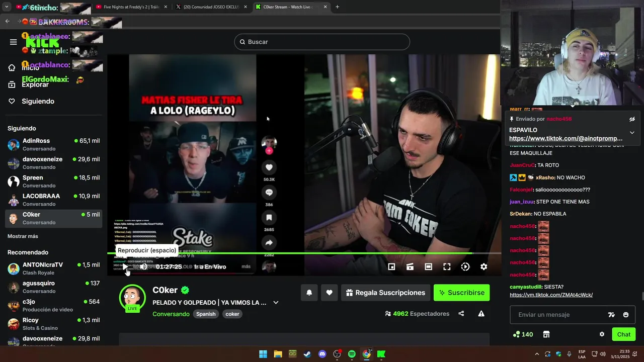Open playback speed circular icon in player
Viewport: 644px width, 362px height.
point(465,267)
